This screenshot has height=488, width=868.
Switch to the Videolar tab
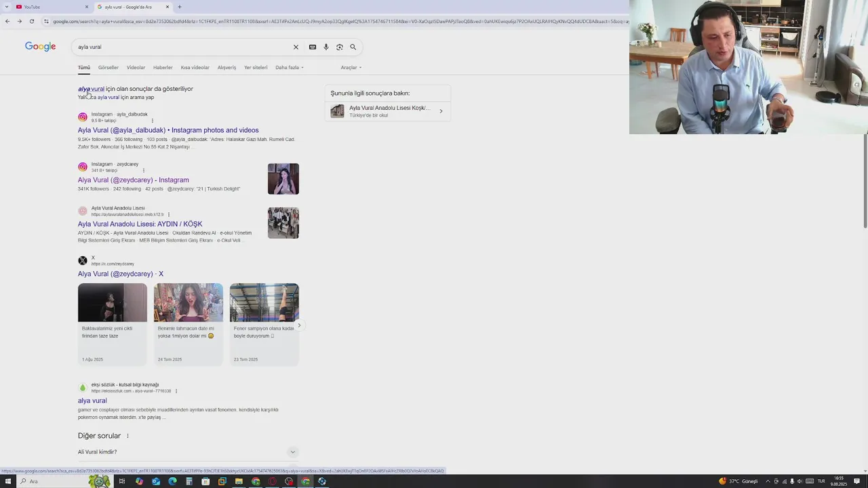pos(136,67)
